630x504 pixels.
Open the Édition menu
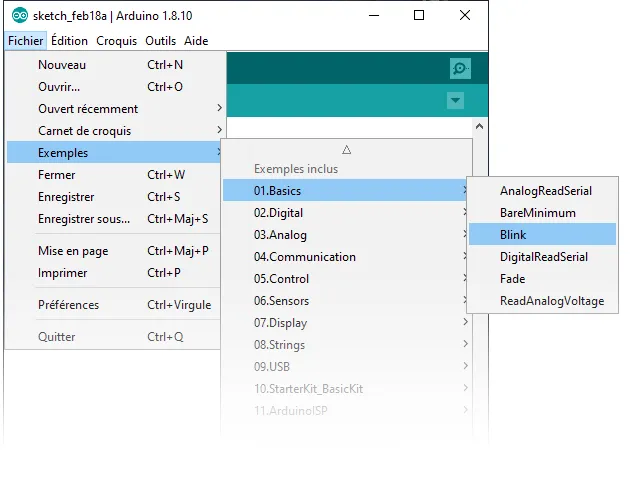pos(69,41)
